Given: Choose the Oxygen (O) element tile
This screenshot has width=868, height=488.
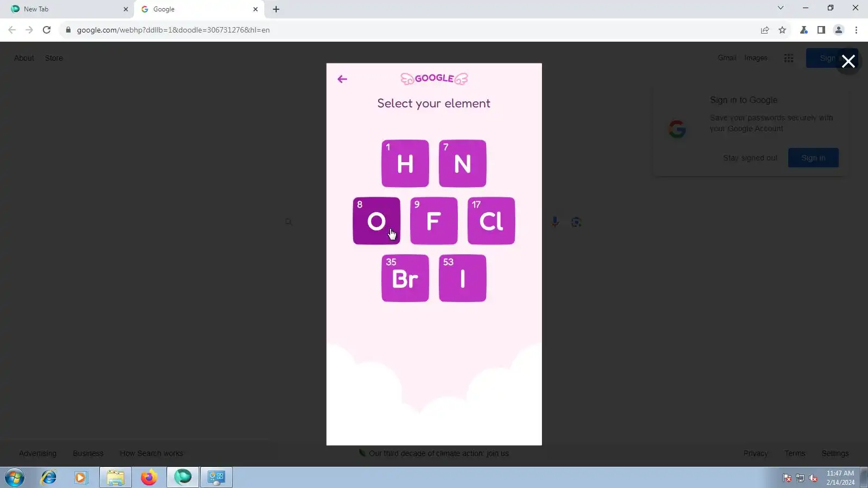Looking at the screenshot, I should [376, 221].
